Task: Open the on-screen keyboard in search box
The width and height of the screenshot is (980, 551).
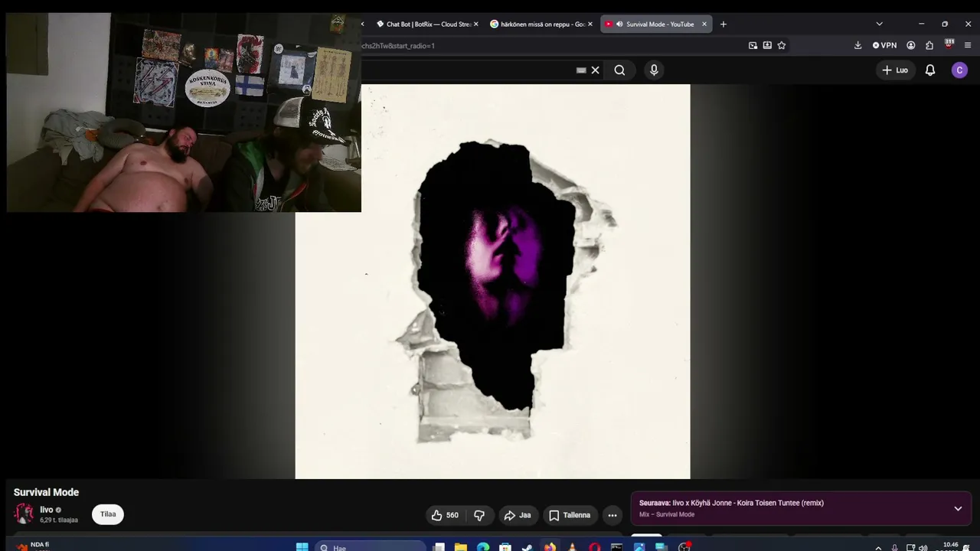Action: [x=581, y=70]
